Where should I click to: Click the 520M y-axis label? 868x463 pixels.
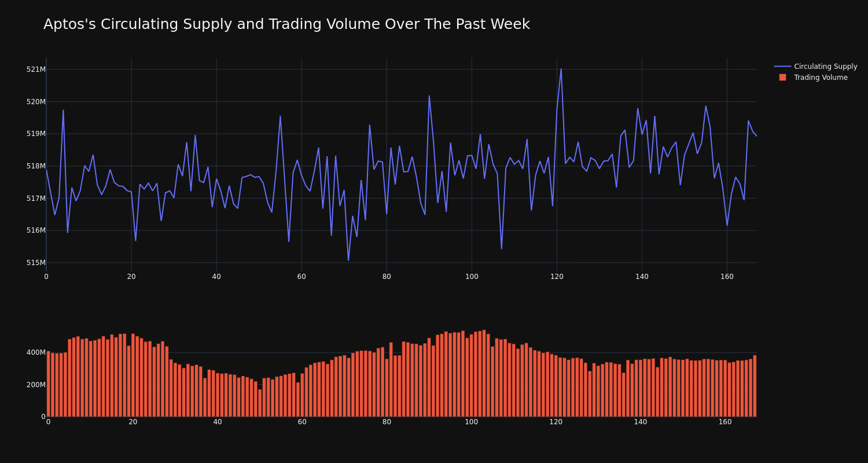click(36, 102)
